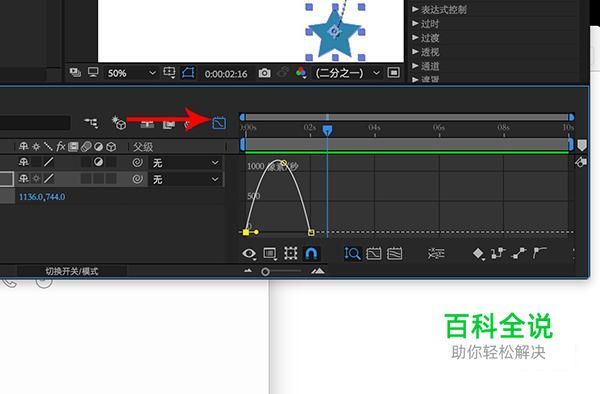Toggle quality slash switch on first layer

click(x=48, y=162)
